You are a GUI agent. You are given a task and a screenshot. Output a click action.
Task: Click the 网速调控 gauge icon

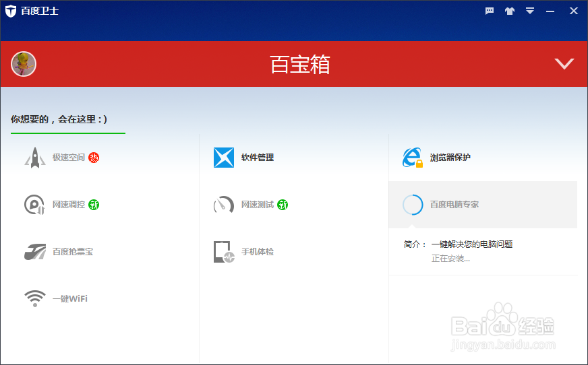[x=34, y=205]
